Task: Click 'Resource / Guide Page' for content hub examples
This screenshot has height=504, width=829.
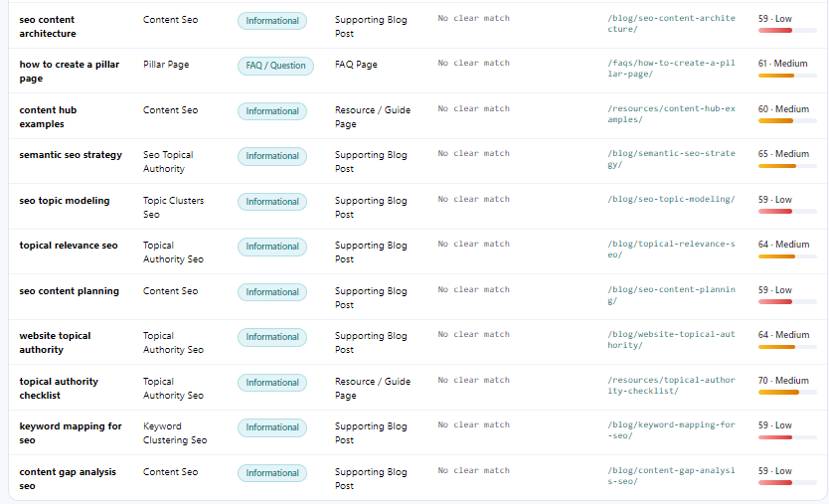Action: [372, 117]
